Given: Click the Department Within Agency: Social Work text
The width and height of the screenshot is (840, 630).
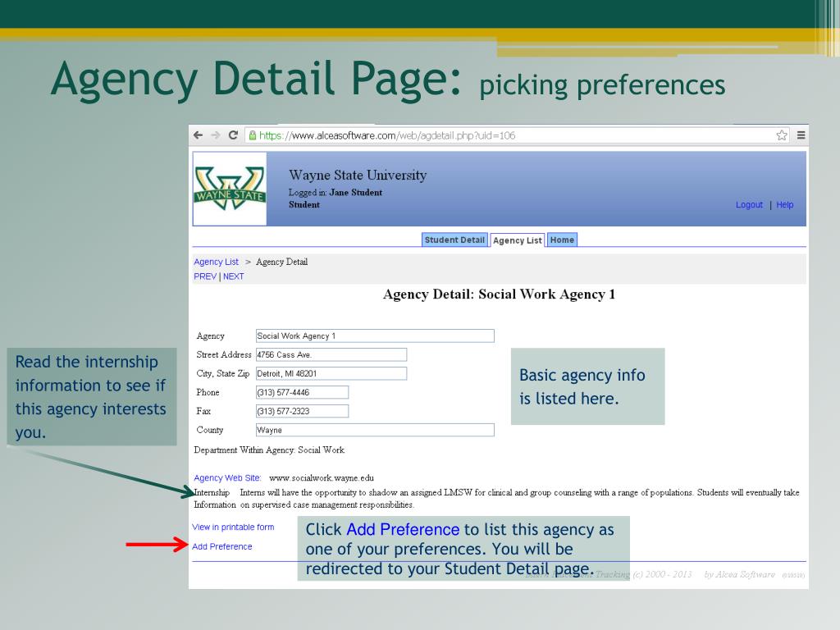Looking at the screenshot, I should coord(269,450).
